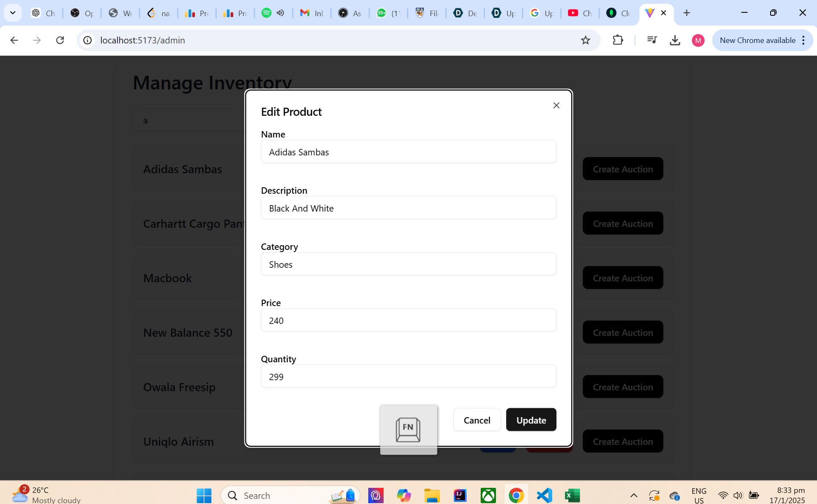This screenshot has width=817, height=504.
Task: Cancel the product edit
Action: (x=477, y=420)
